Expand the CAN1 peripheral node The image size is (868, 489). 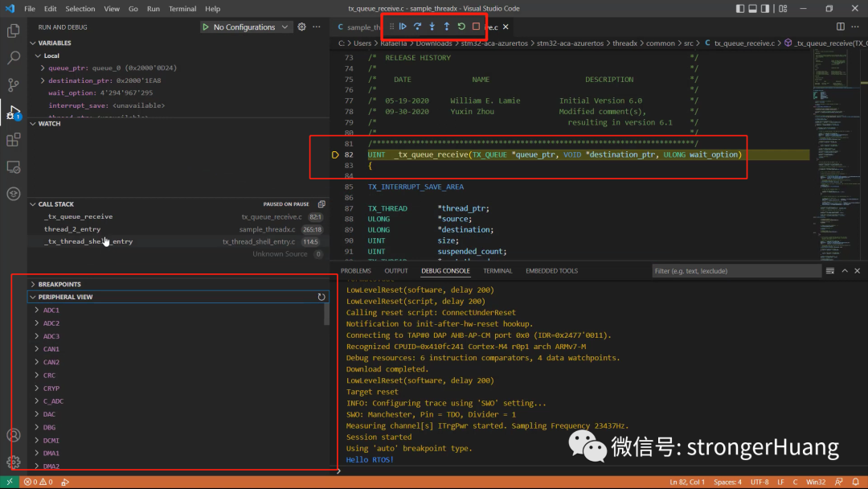39,349
